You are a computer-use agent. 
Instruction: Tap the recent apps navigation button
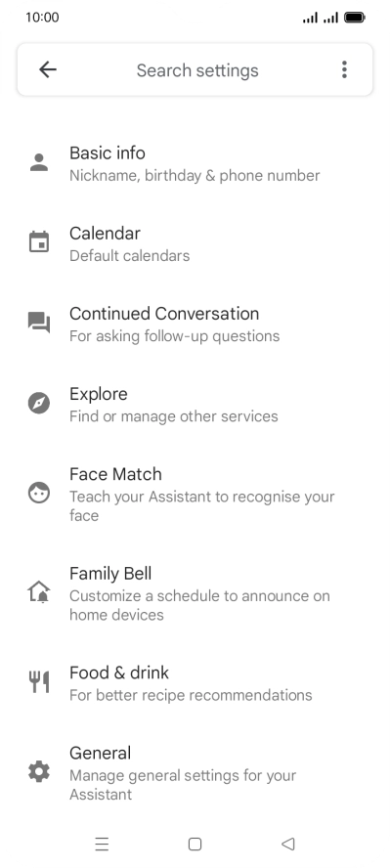tap(102, 844)
